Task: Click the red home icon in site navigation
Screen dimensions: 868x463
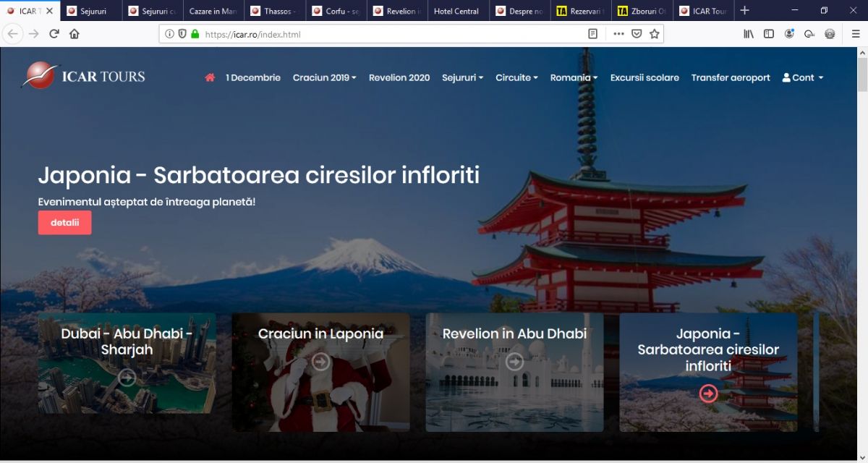Action: [x=210, y=78]
